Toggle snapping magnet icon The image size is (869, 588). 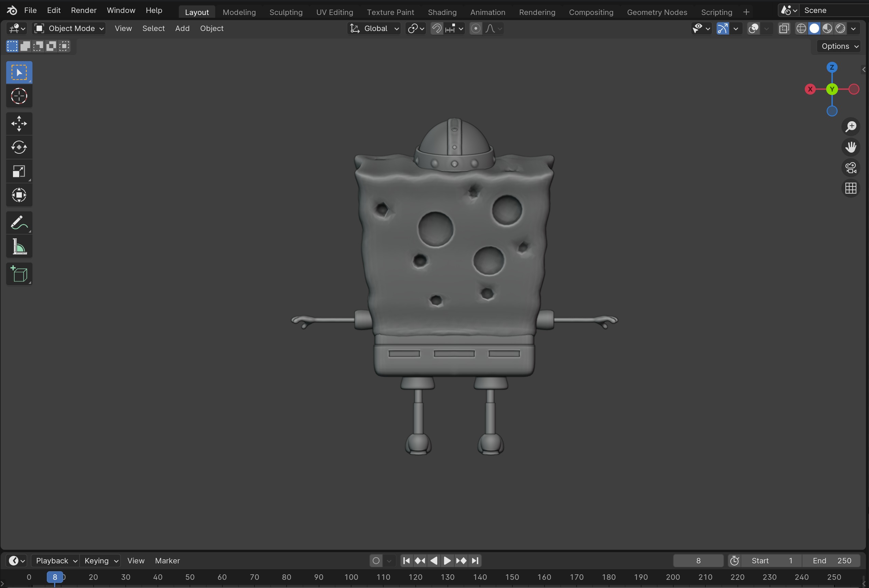pyautogui.click(x=437, y=29)
